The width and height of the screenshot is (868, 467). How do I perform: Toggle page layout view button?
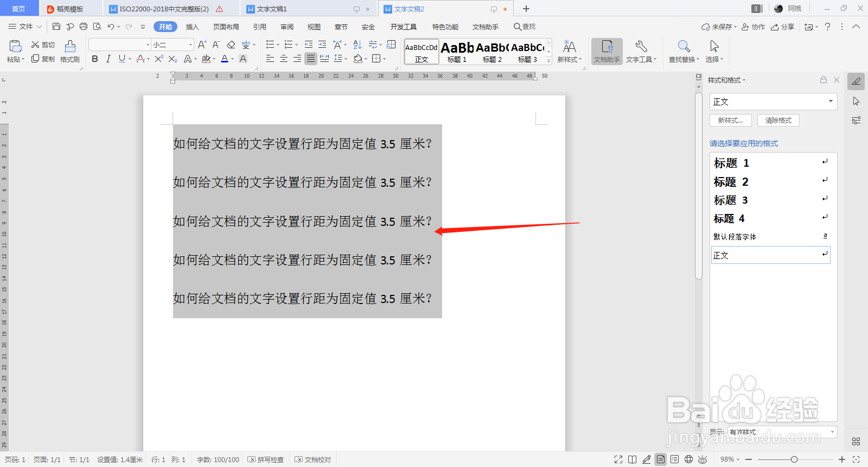click(x=660, y=459)
